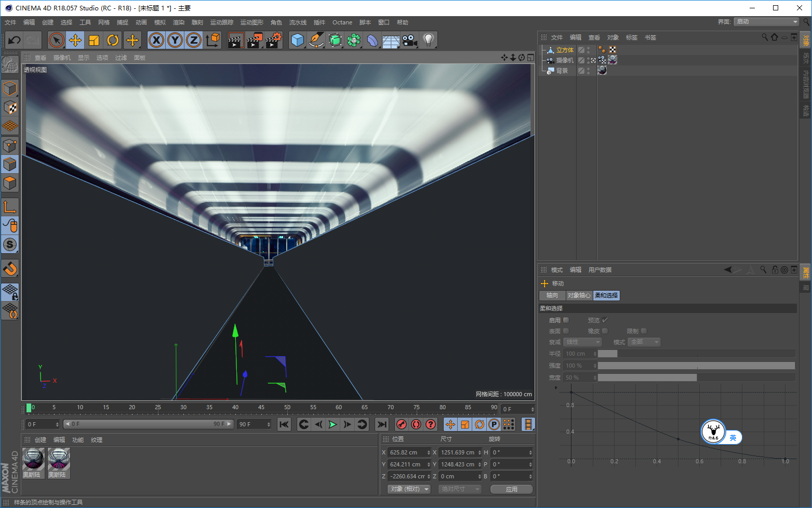Open the Edit Render Settings icon
812x508 pixels.
pyautogui.click(x=273, y=40)
